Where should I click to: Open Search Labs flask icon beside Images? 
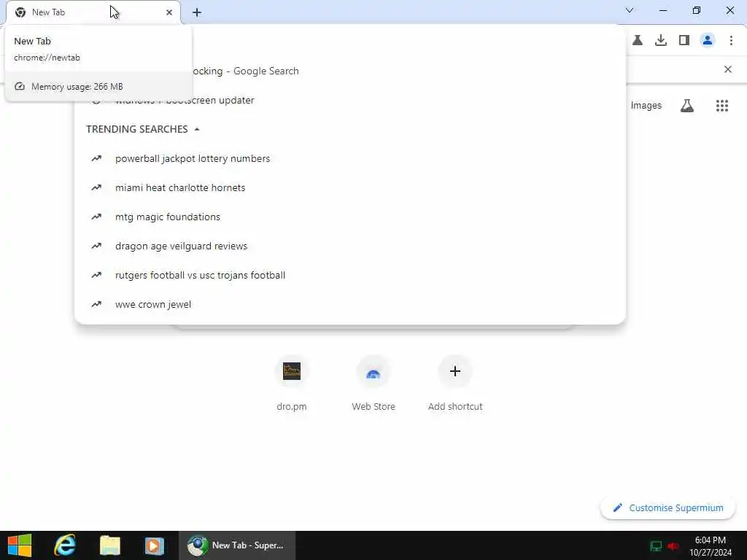[687, 106]
